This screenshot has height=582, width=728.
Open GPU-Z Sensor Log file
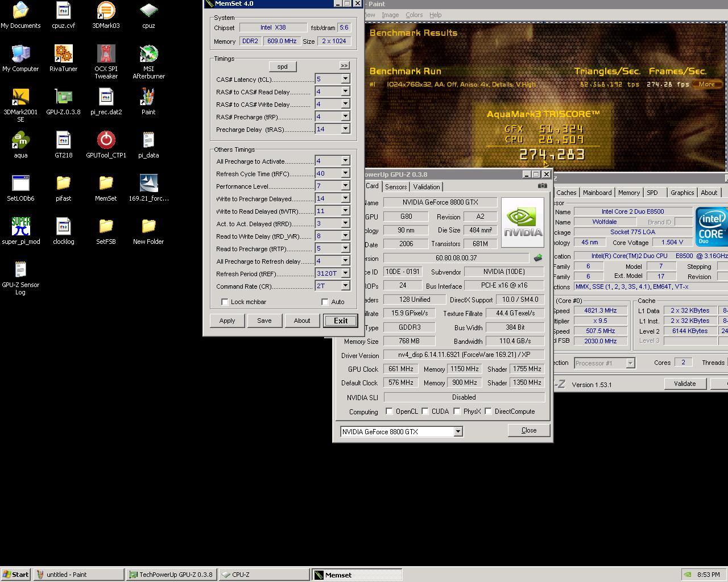click(x=20, y=278)
